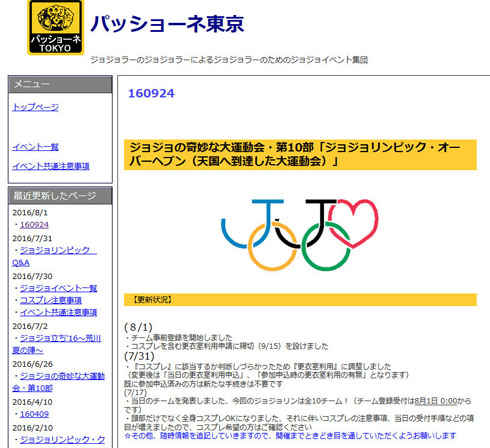Click the パッショーネ TOKYO logo icon
490x448 pixels.
tap(55, 27)
